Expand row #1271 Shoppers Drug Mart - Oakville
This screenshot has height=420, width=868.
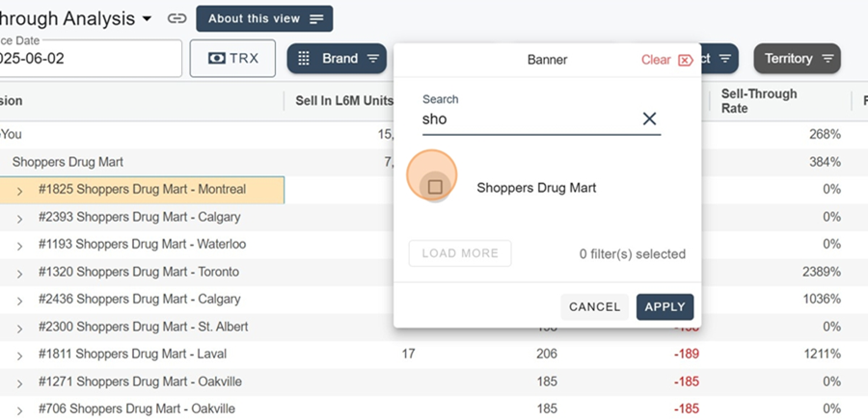[19, 383]
